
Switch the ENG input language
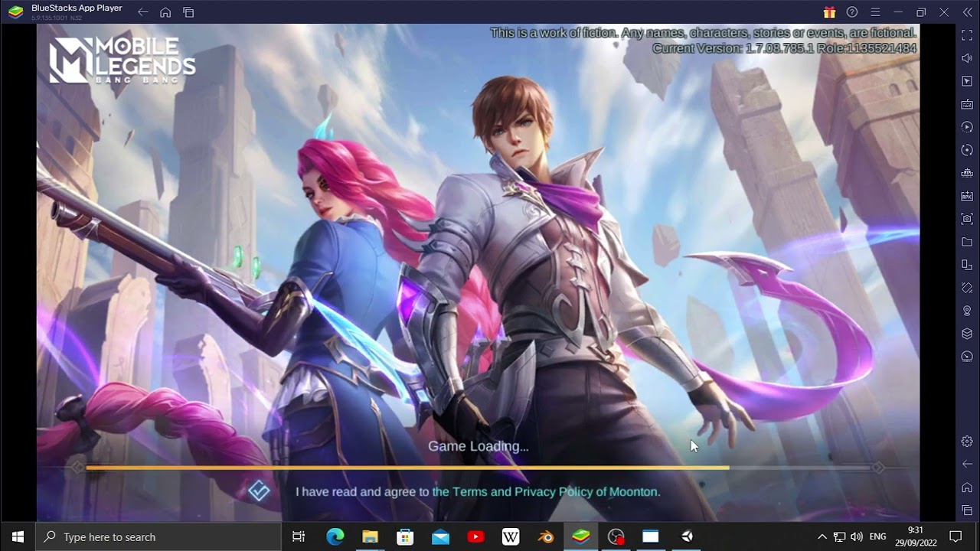click(878, 536)
